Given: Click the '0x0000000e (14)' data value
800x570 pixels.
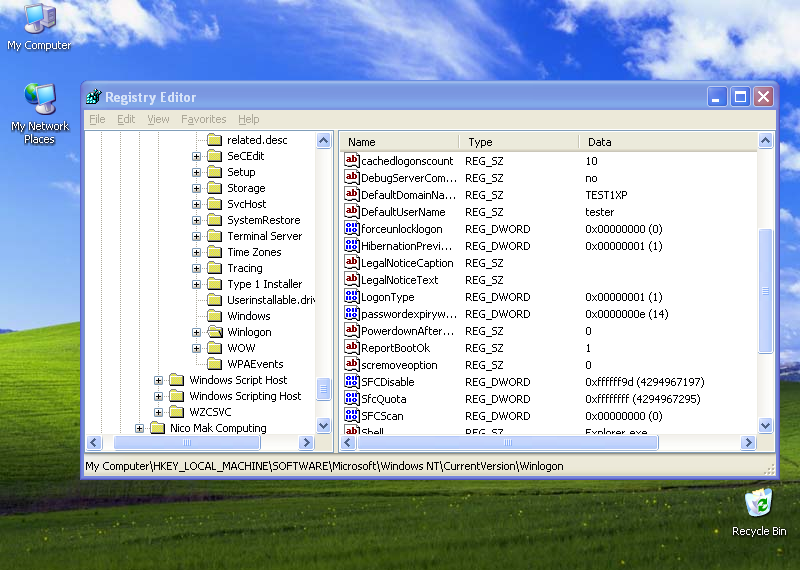Looking at the screenshot, I should pyautogui.click(x=627, y=314).
